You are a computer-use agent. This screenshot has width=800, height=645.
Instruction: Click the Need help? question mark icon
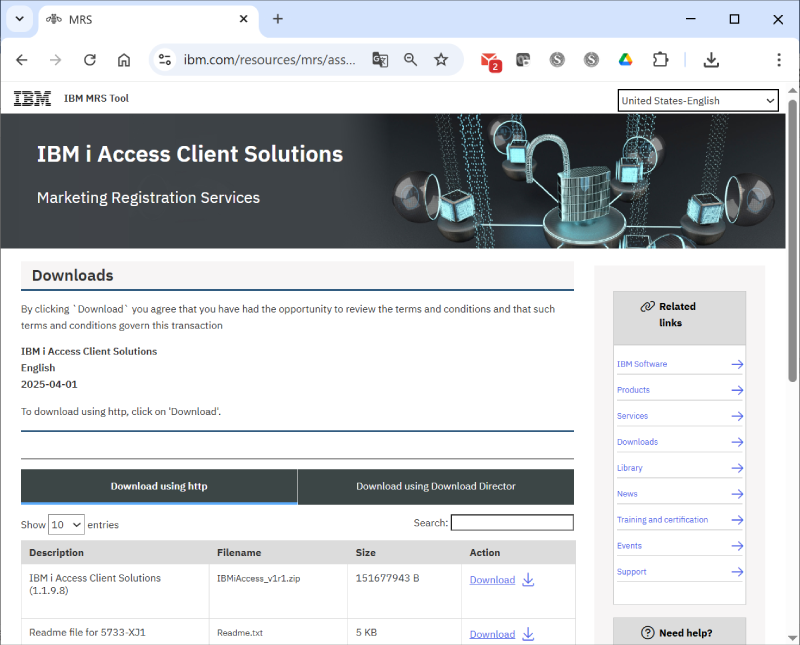(647, 633)
